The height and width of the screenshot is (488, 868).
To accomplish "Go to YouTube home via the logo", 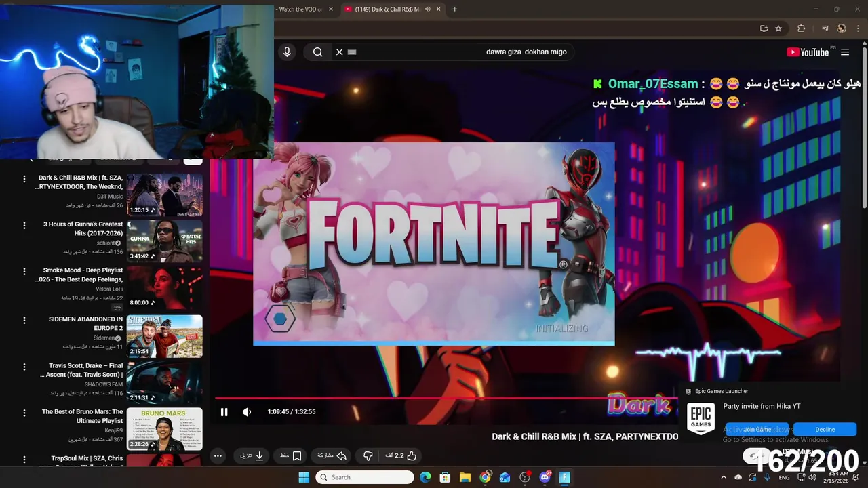I will click(807, 52).
